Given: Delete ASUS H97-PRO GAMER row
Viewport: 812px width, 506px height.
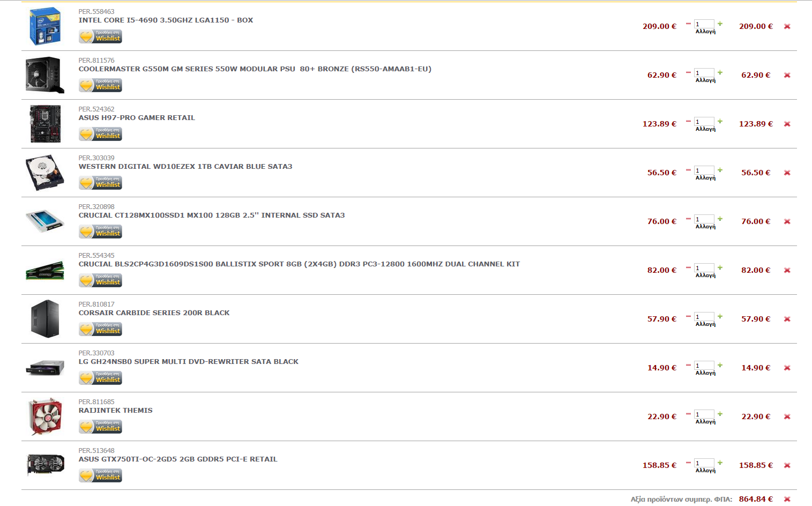Looking at the screenshot, I should (x=787, y=124).
